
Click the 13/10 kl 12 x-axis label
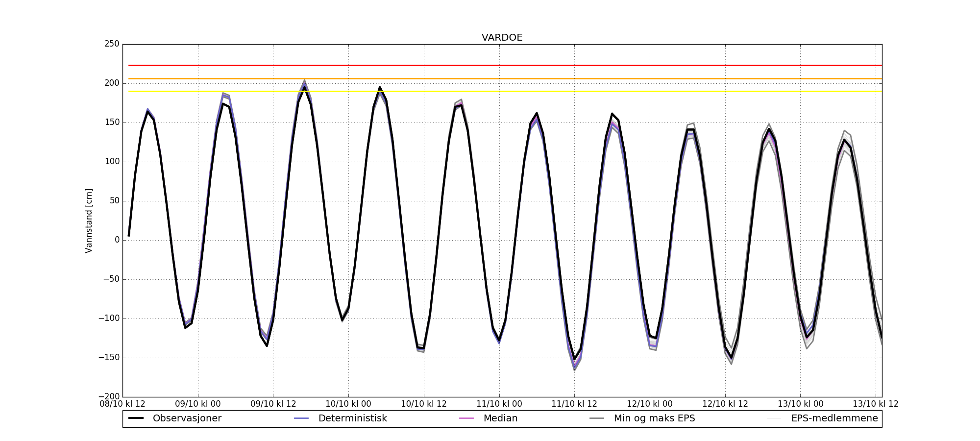point(875,404)
